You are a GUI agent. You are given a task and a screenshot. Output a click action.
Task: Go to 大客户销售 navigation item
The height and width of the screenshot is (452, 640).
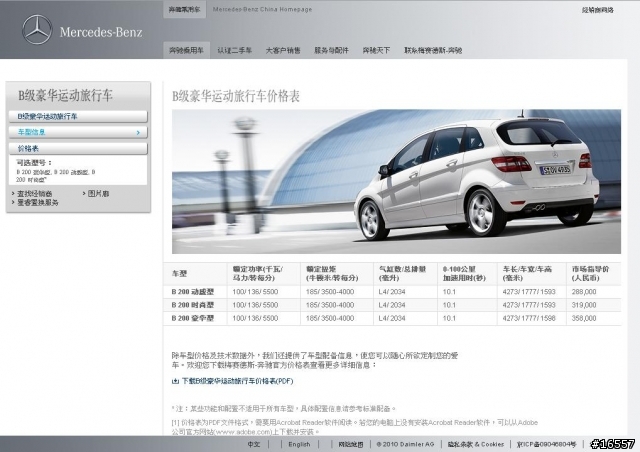[283, 50]
